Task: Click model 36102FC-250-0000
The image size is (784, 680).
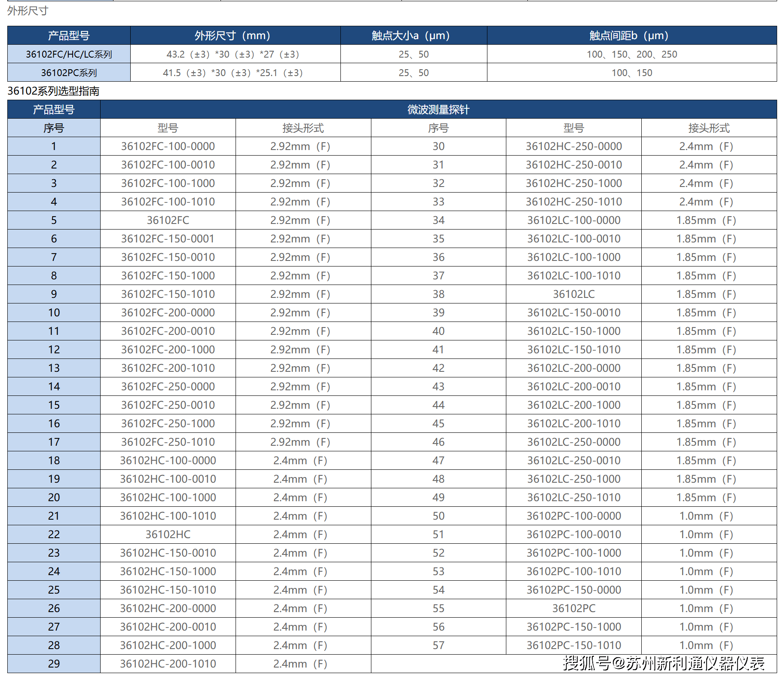Action: [168, 386]
